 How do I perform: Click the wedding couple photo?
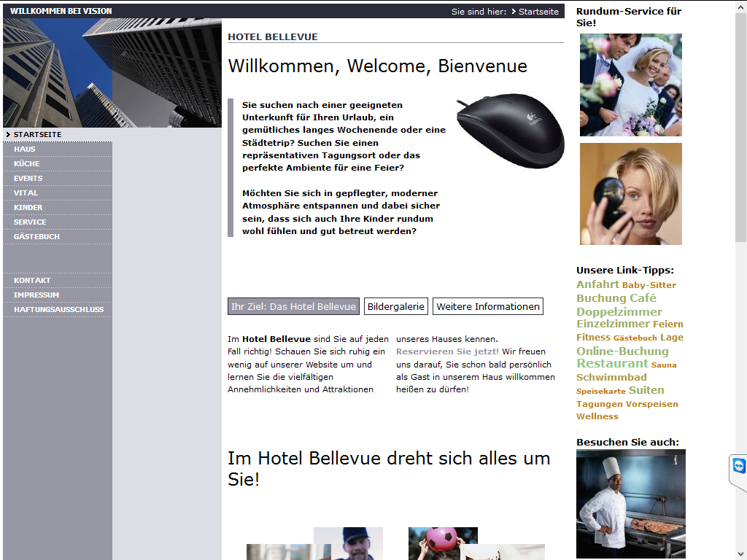click(x=631, y=85)
